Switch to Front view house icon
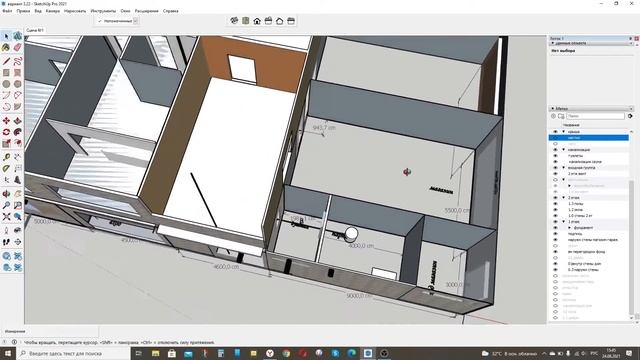The height and width of the screenshot is (360, 640). click(257, 21)
